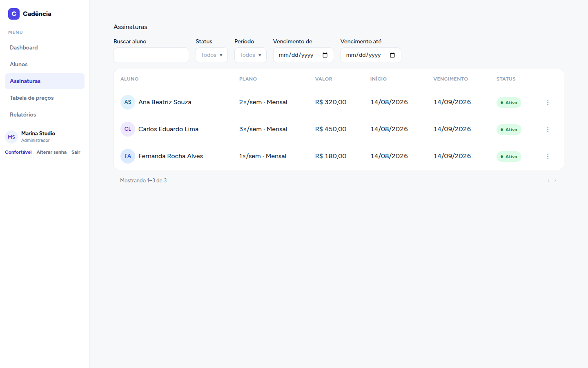Focus the Buscar aluno search field
This screenshot has height=368, width=588.
tap(151, 55)
